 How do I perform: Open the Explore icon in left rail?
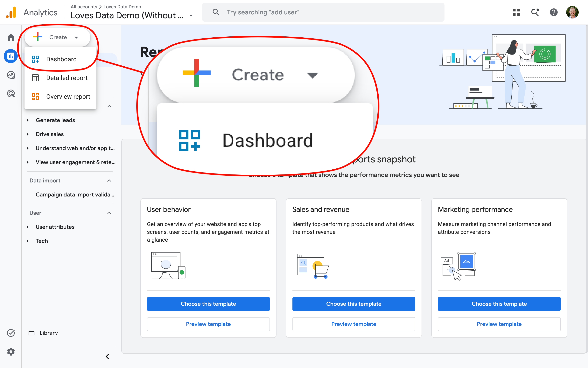click(11, 75)
